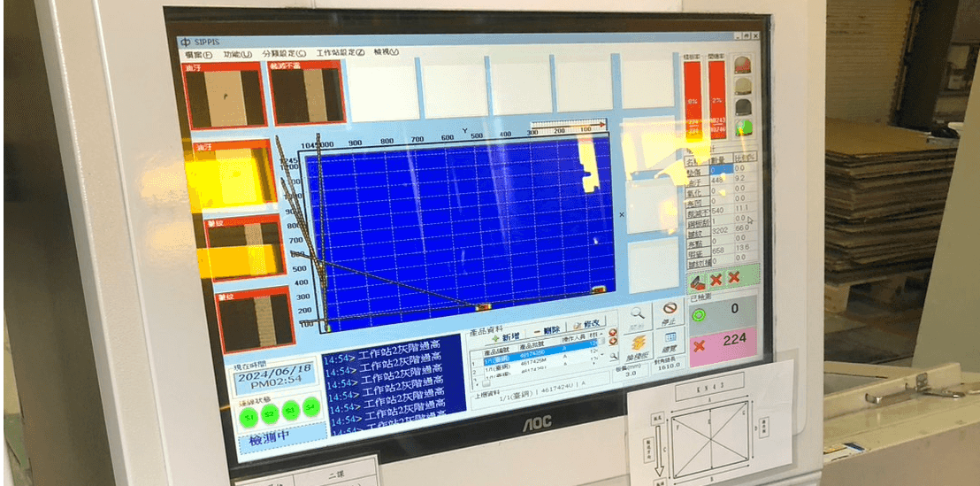The image size is (980, 486).
Task: Click the first red X icon in green strip
Action: coord(716,279)
